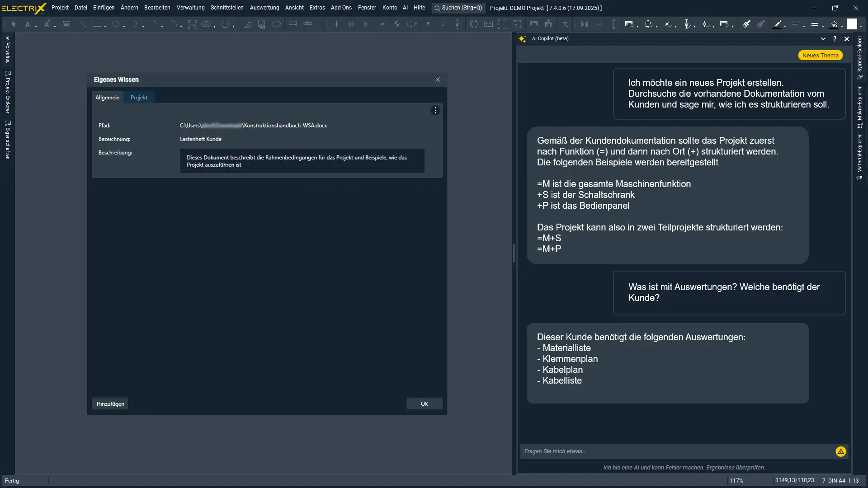The width and height of the screenshot is (868, 488).
Task: Switch to the Projekt tab
Action: (139, 98)
